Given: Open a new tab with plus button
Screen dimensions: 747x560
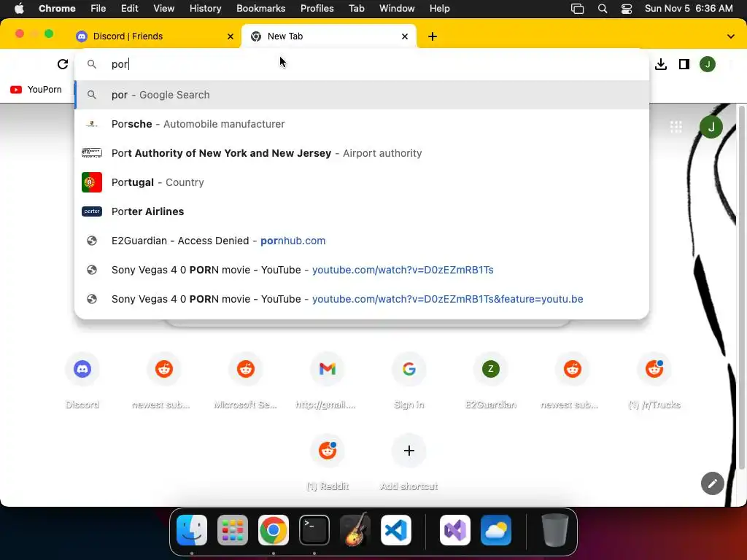Looking at the screenshot, I should click(x=433, y=36).
